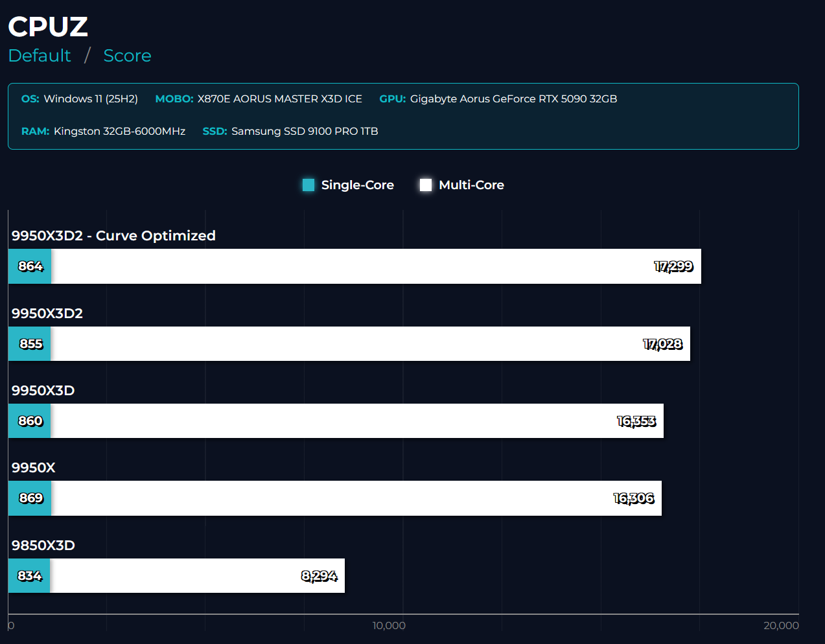Click the GPU spec Gigabyte Aorus GeForce RTX 5090
Screen dimensions: 825x644
click(x=513, y=99)
